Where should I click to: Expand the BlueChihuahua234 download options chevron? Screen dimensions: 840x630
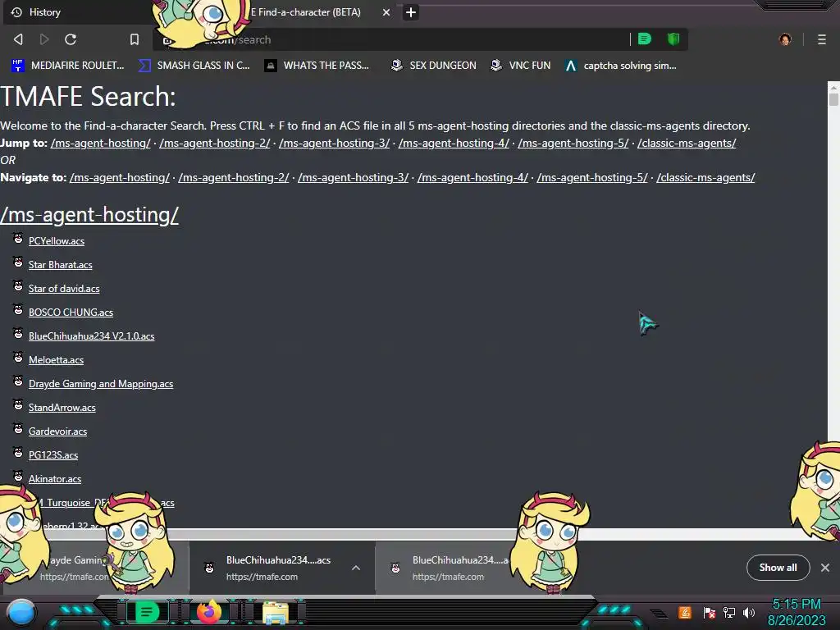(x=356, y=568)
